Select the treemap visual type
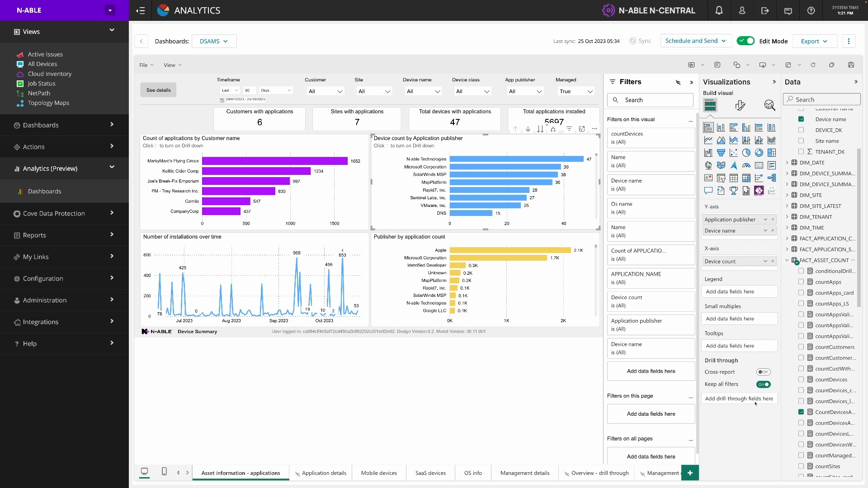 coord(772,153)
